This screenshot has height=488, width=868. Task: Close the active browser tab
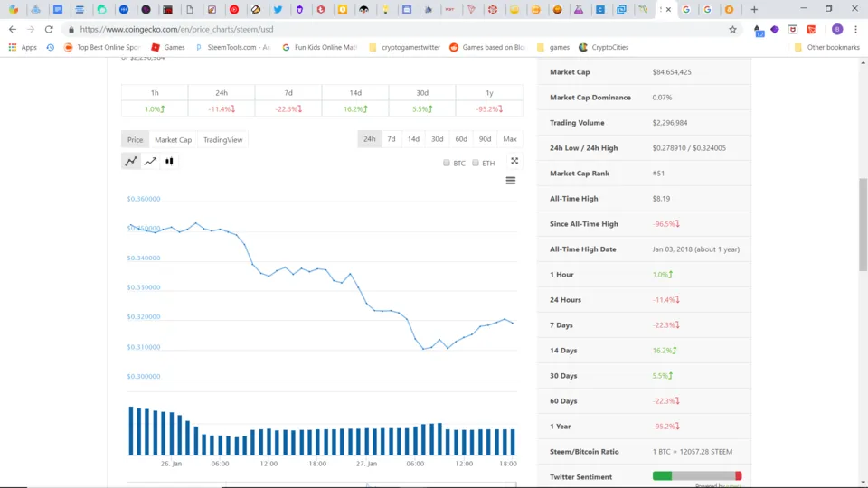[x=669, y=9]
